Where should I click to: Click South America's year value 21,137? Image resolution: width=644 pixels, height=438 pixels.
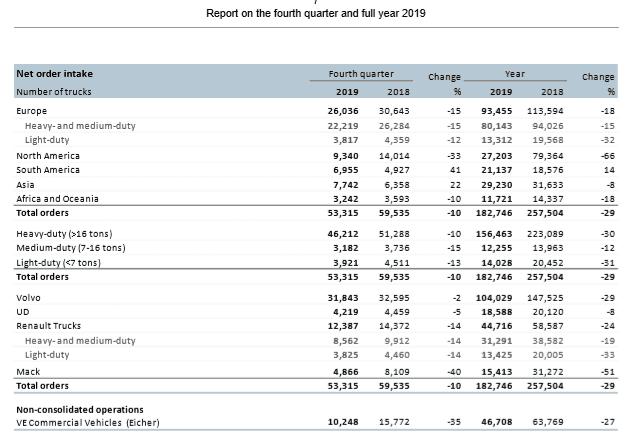point(497,170)
